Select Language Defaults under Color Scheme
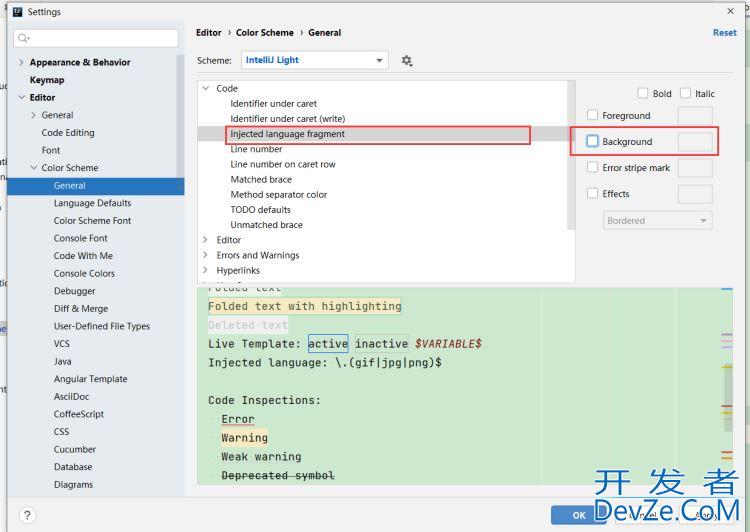 (x=92, y=203)
